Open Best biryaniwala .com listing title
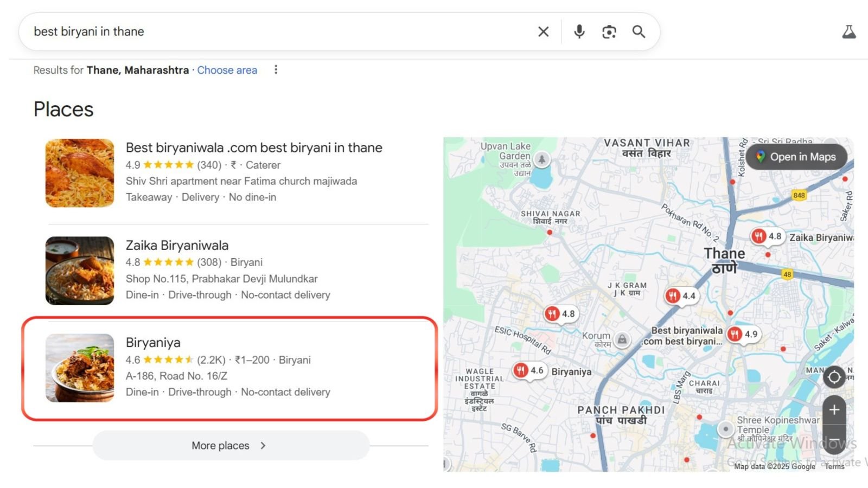Screen dimensions: 868x488 (254, 147)
